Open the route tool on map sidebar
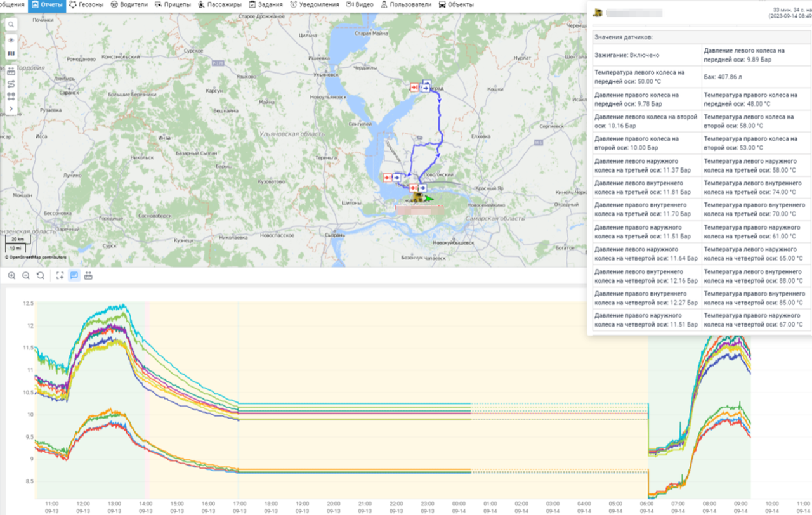The width and height of the screenshot is (812, 515). tap(11, 83)
